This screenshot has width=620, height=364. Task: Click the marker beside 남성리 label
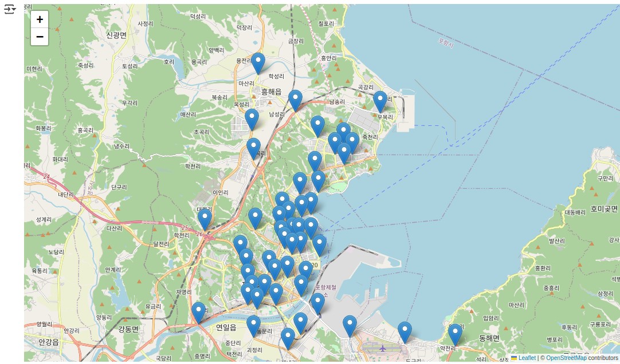(x=295, y=100)
